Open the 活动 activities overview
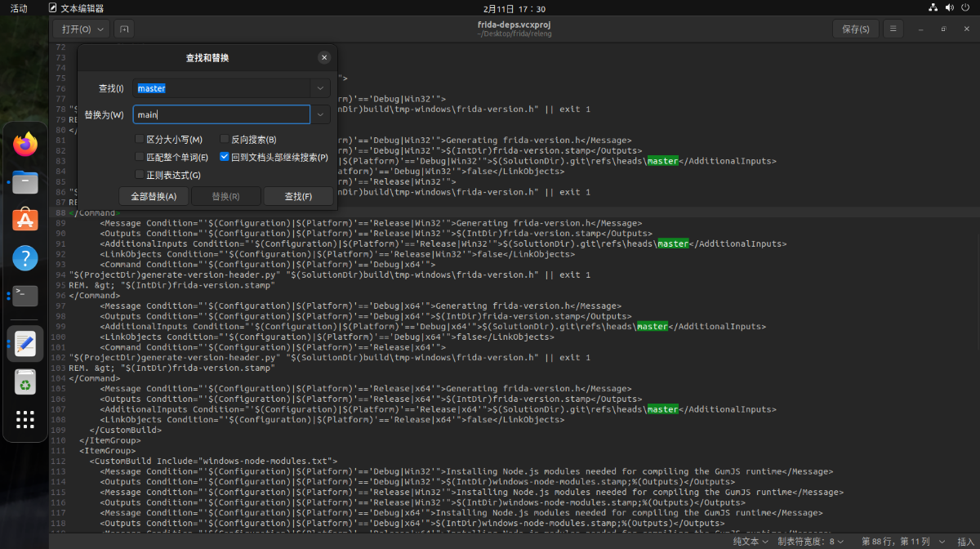This screenshot has height=549, width=980. (x=19, y=8)
